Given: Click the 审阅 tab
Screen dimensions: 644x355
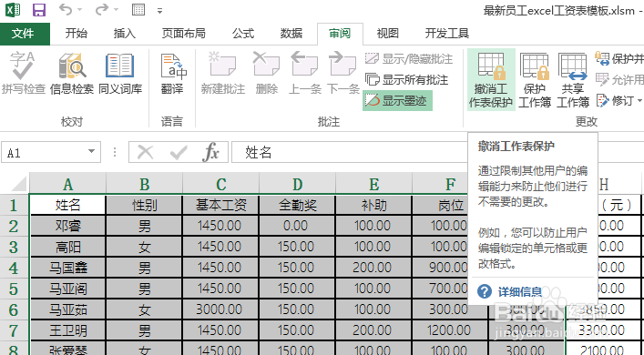Looking at the screenshot, I should tap(340, 34).
